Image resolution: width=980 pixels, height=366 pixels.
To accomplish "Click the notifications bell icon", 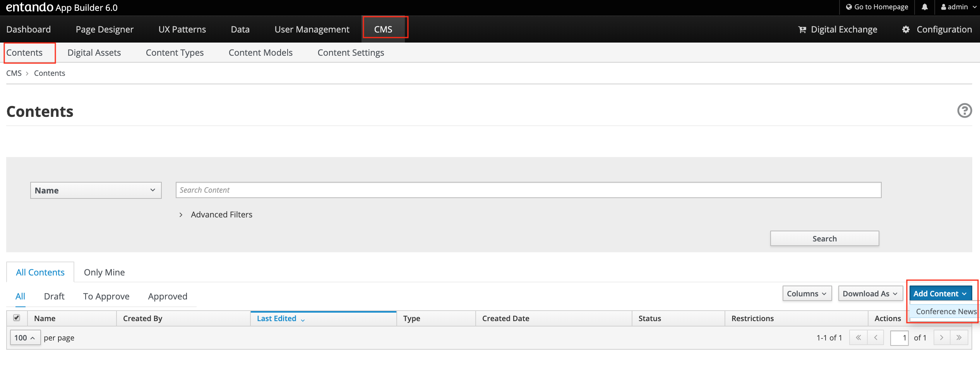I will (925, 7).
